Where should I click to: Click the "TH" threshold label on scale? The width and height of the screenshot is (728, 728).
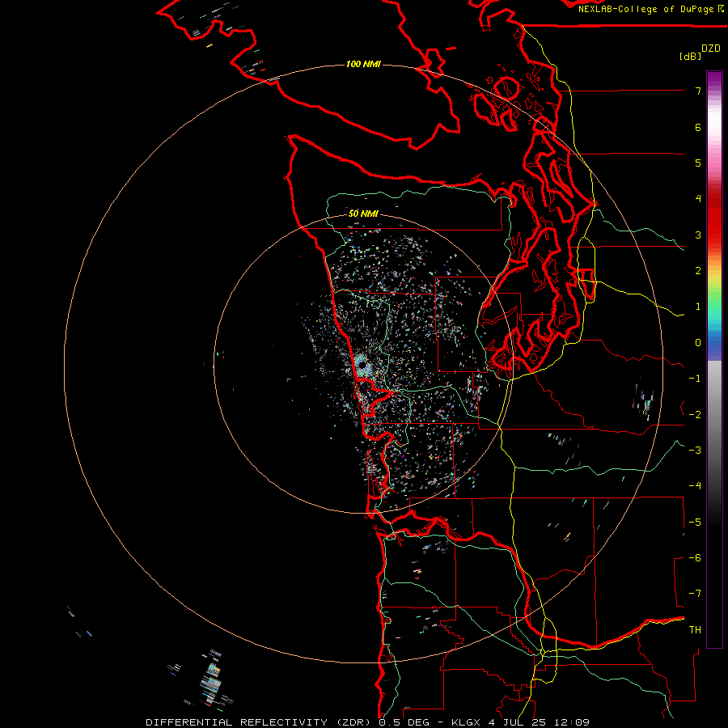695,629
